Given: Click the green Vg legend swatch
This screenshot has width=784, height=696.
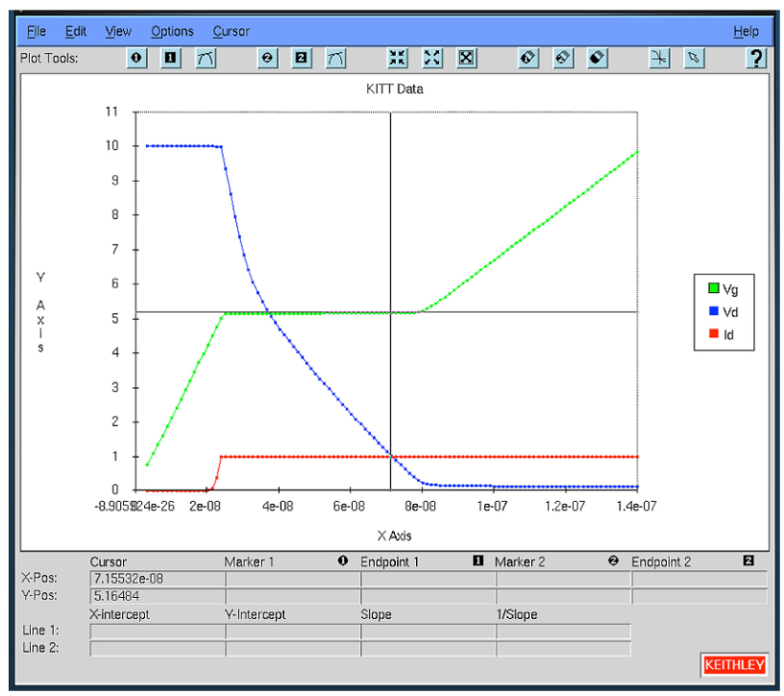Looking at the screenshot, I should 713,288.
